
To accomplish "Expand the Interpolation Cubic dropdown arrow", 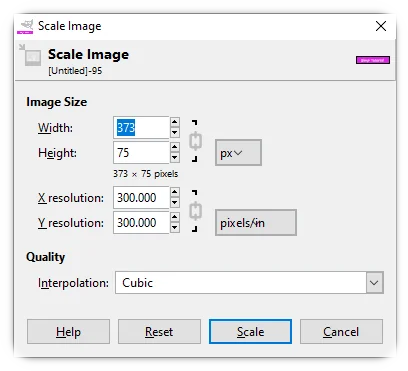I will (374, 283).
